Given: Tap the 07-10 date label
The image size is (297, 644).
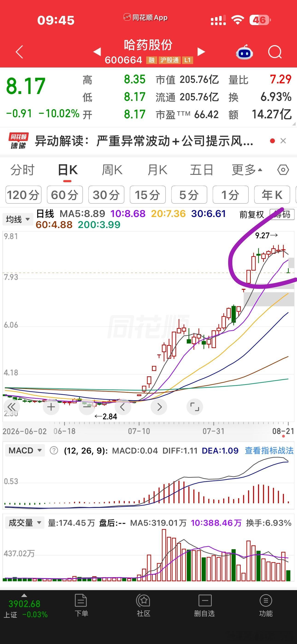Looking at the screenshot, I should 139,431.
